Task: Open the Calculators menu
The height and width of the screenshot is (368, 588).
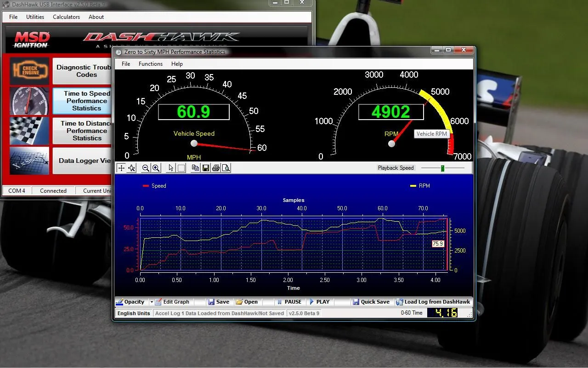Action: pos(67,17)
